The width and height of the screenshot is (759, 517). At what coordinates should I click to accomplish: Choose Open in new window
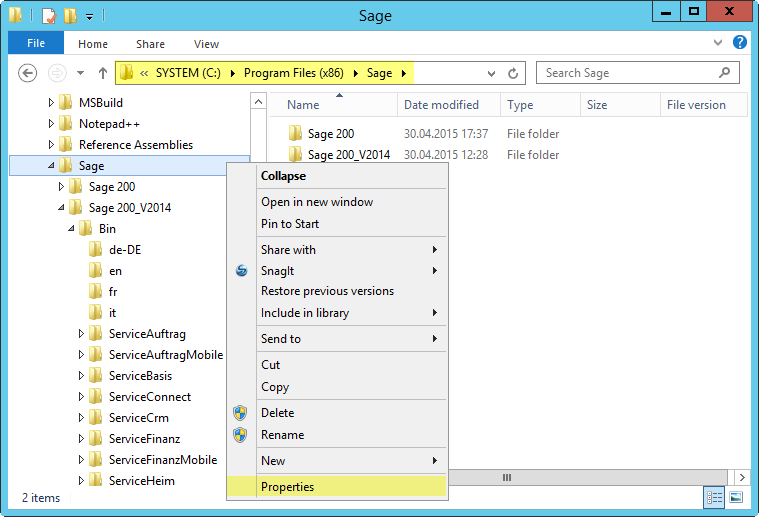coord(337,202)
